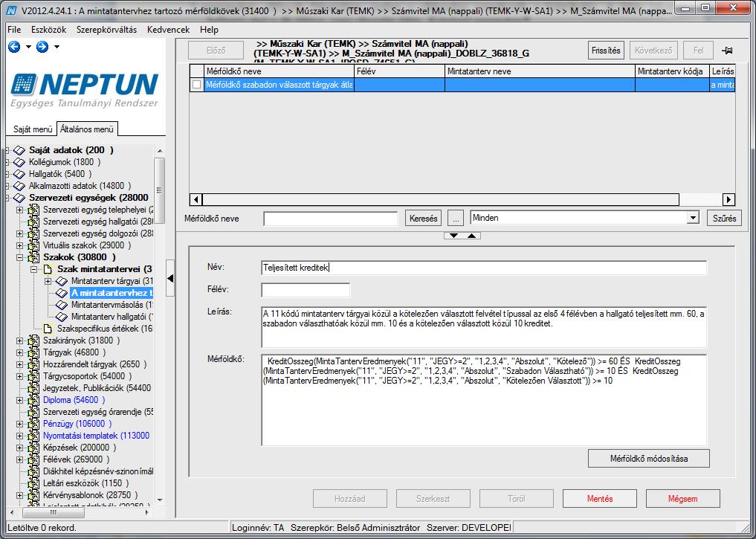Click the pin icon next to Fel

pyautogui.click(x=726, y=51)
